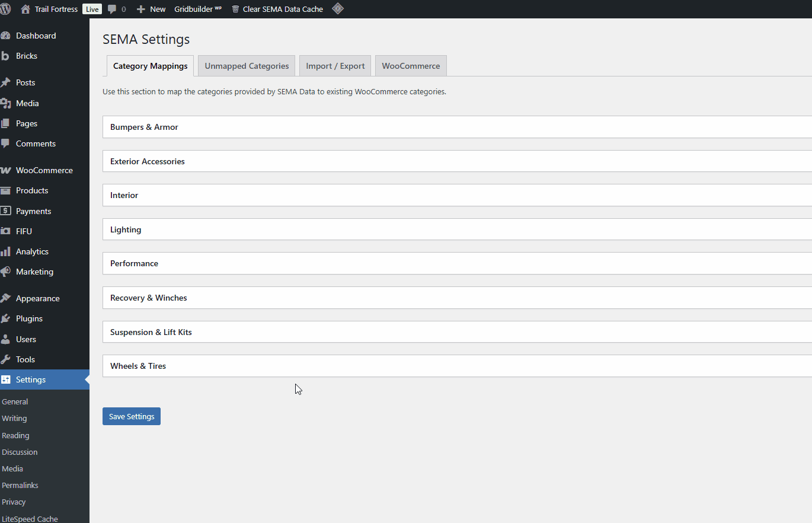Open the Permalinks settings link
Viewport: 812px width, 523px height.
(x=20, y=485)
